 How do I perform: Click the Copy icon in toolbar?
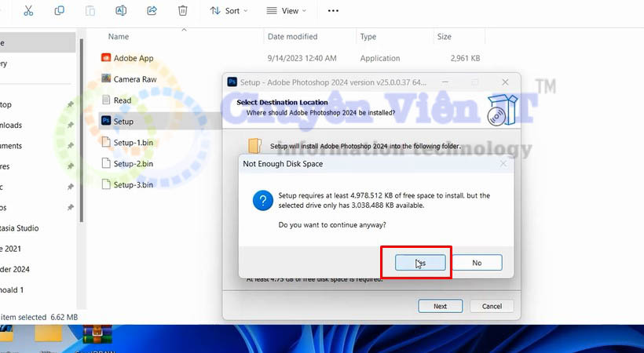[60, 10]
